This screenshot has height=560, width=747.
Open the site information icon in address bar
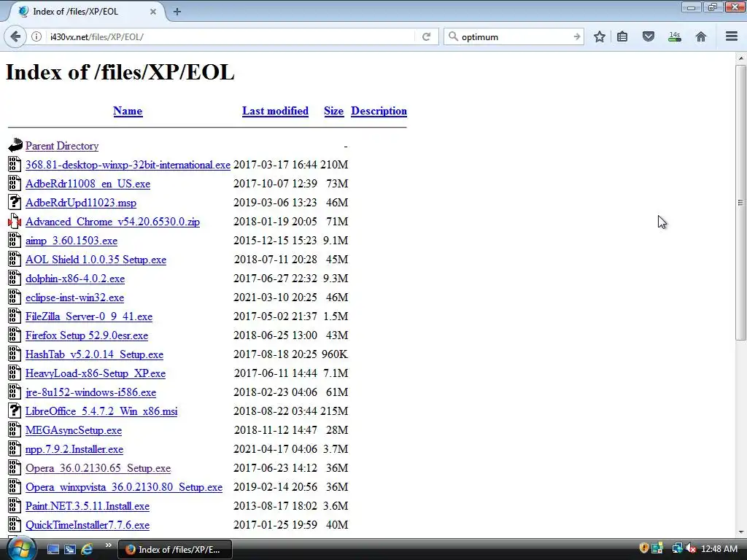click(x=36, y=36)
